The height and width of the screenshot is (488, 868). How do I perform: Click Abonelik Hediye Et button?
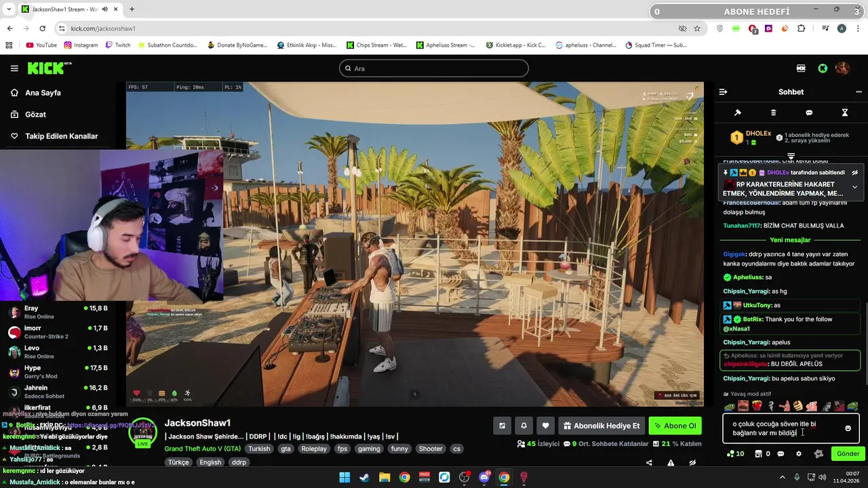point(601,426)
